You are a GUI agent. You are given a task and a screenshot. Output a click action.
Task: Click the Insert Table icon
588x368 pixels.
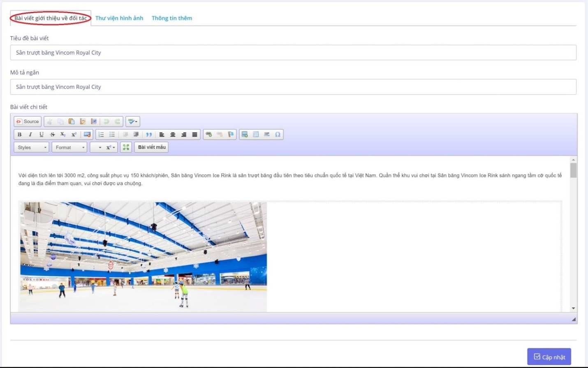click(x=256, y=135)
